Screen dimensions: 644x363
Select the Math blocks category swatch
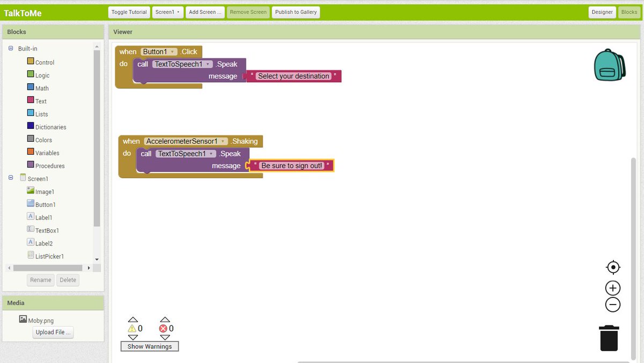[31, 88]
